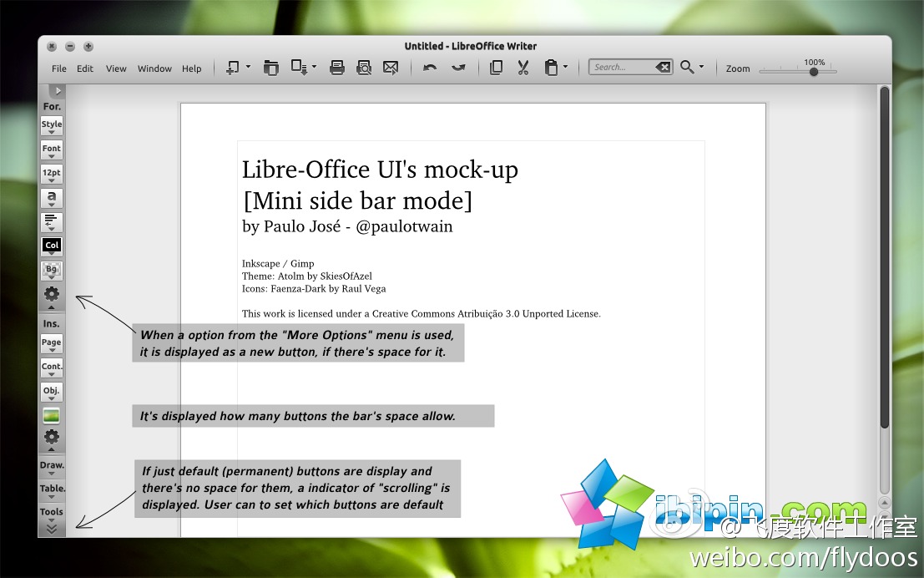Expand the Tools sidebar section
The height and width of the screenshot is (578, 924).
51,514
